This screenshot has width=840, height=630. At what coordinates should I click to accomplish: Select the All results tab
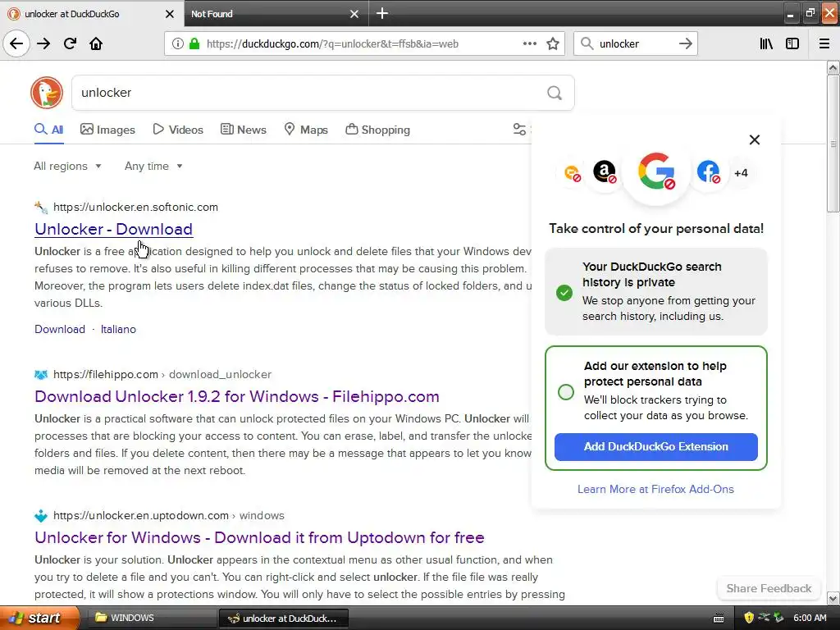point(48,130)
